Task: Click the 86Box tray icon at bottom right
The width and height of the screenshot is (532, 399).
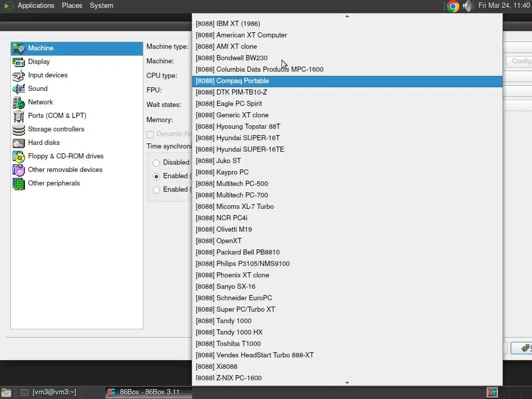Action: [x=492, y=392]
